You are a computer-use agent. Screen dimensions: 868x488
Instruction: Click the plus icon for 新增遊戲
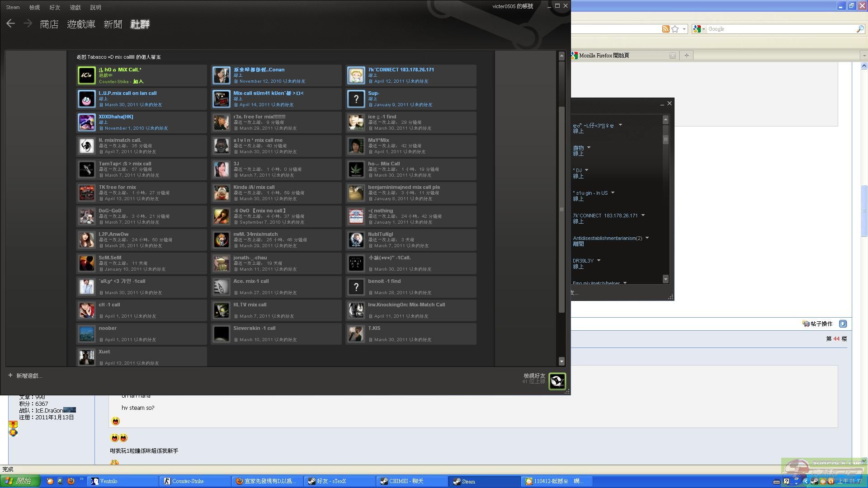[10, 375]
